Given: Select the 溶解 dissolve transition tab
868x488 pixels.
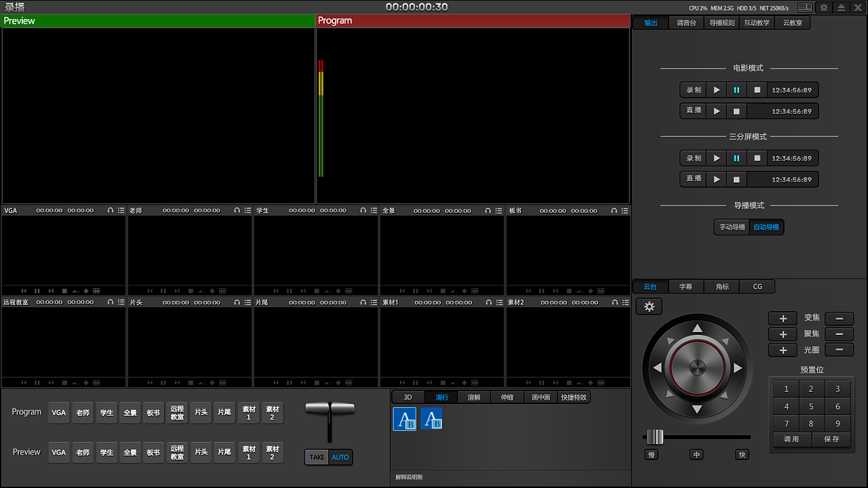Looking at the screenshot, I should 474,397.
